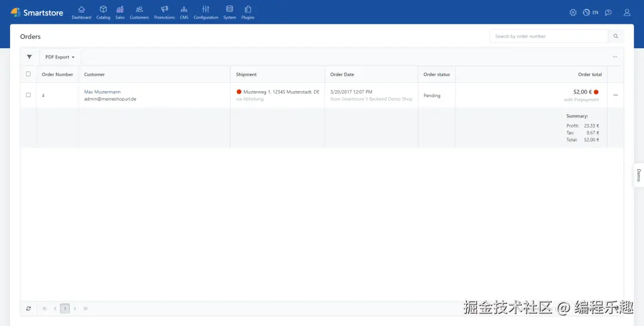Go to last page of orders

tap(85, 308)
